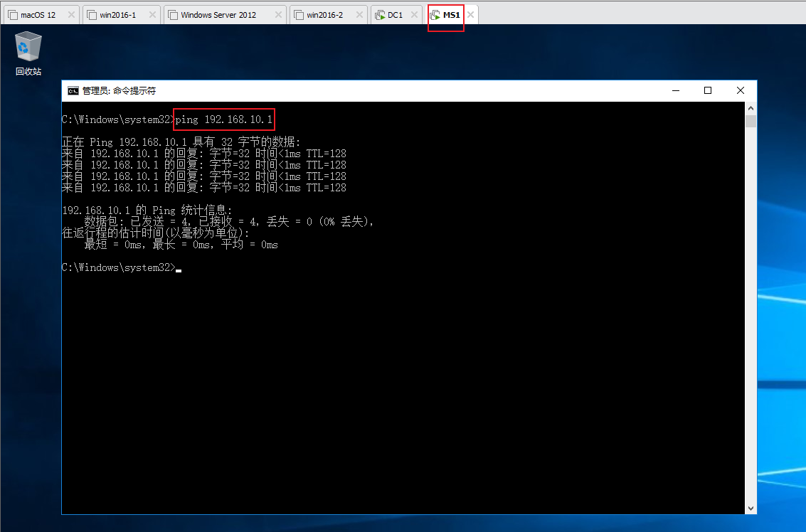Close the win2016-1 tab
Viewport: 806px width, 532px height.
pyautogui.click(x=153, y=15)
